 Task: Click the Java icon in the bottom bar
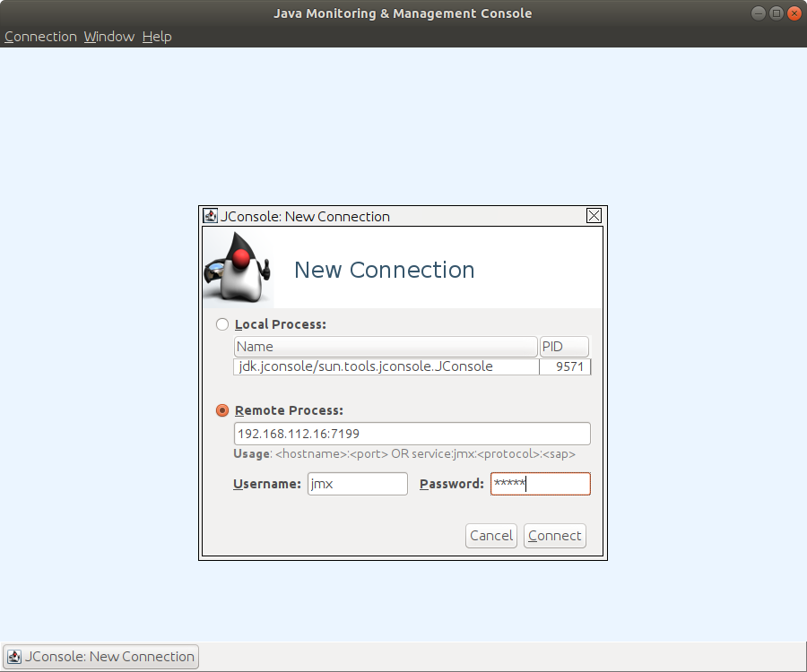click(14, 657)
